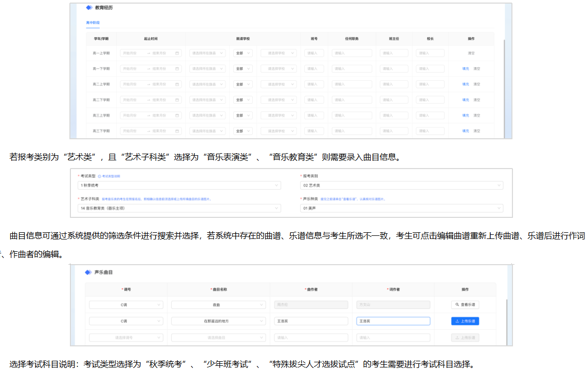Viewport: 588px width, 370px height.
Task: Click the calendar icon in 高二下学期 row
Action: point(177,100)
